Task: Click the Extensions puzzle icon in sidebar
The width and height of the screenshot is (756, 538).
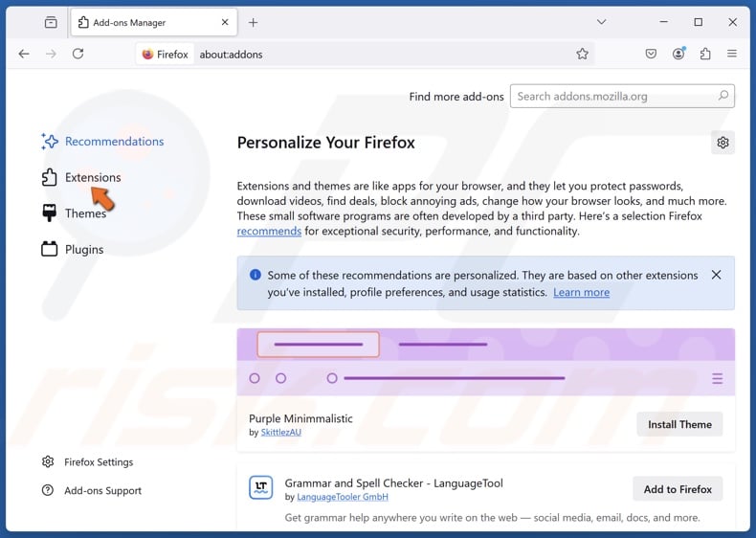Action: point(49,177)
